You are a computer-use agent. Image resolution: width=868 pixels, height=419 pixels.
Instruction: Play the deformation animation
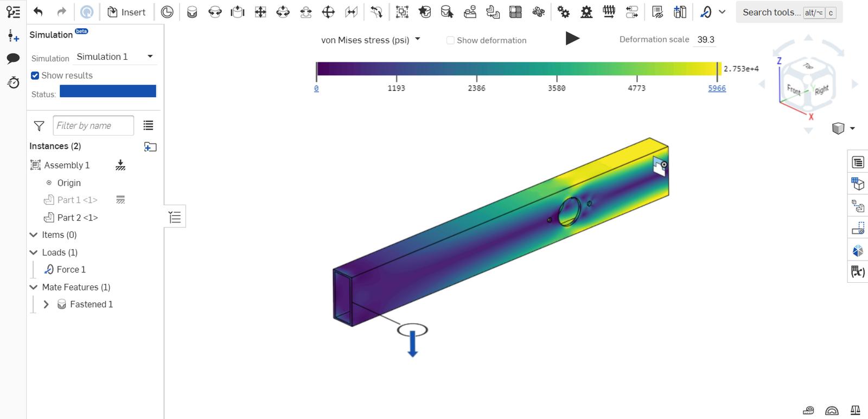coord(572,39)
